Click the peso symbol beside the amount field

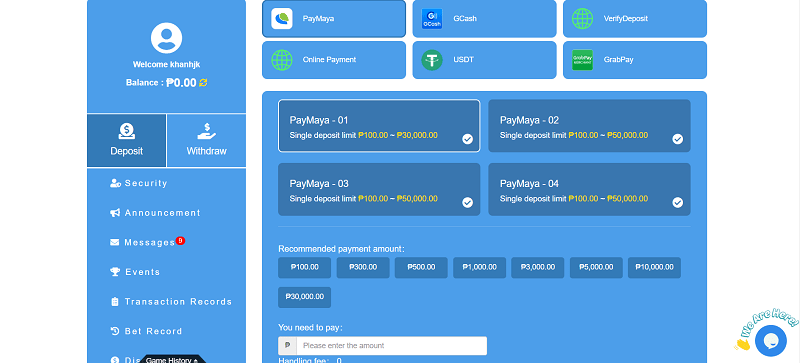(287, 346)
